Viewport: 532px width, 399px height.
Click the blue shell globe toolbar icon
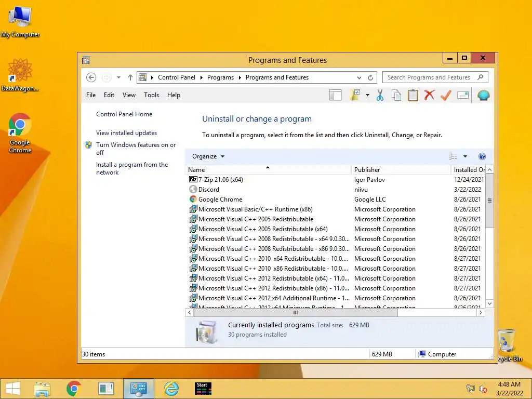pyautogui.click(x=483, y=96)
